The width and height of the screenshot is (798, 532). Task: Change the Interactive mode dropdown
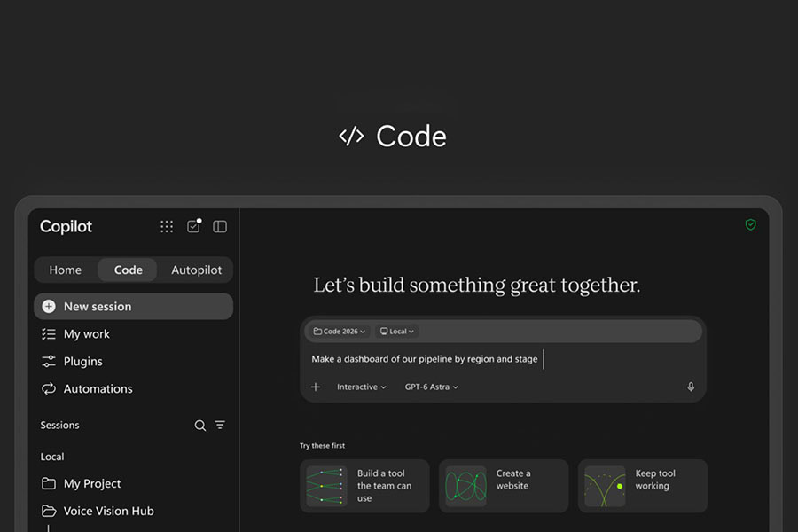pos(362,387)
